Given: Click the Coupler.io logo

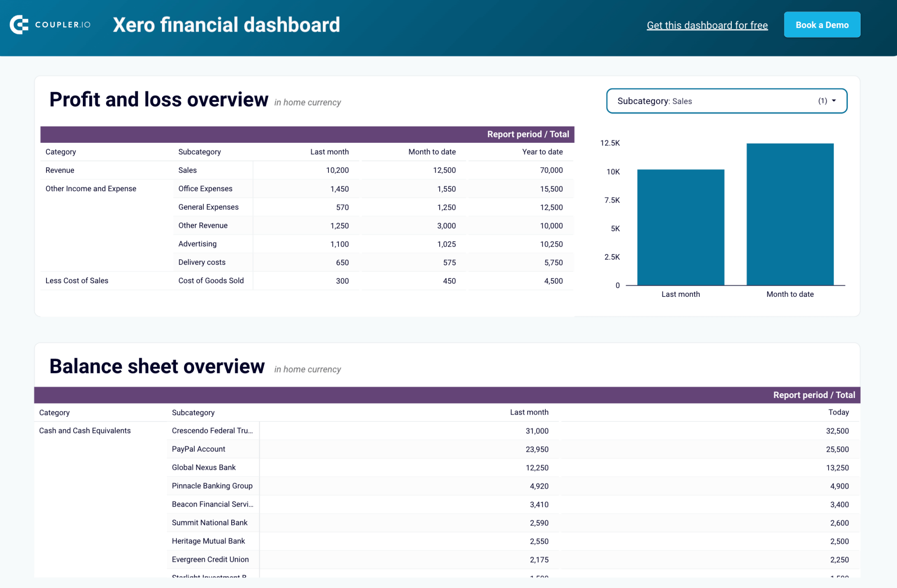Looking at the screenshot, I should click(49, 25).
